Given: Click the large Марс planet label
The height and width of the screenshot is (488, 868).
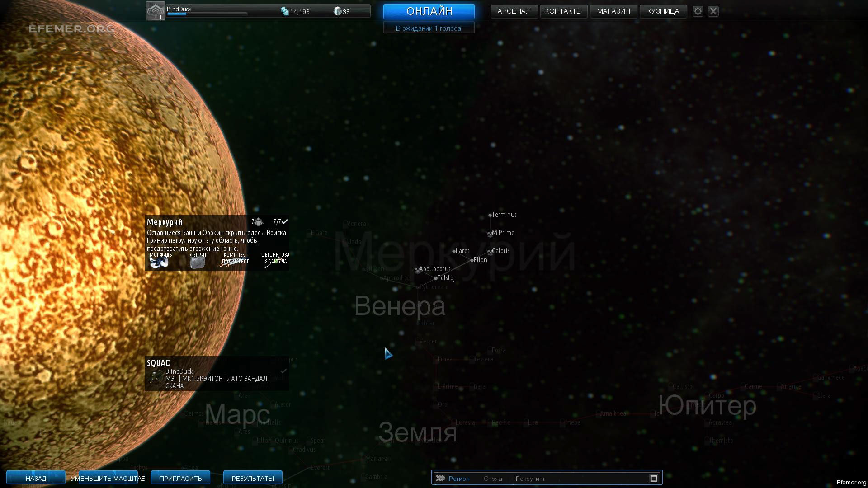Looking at the screenshot, I should 237,414.
